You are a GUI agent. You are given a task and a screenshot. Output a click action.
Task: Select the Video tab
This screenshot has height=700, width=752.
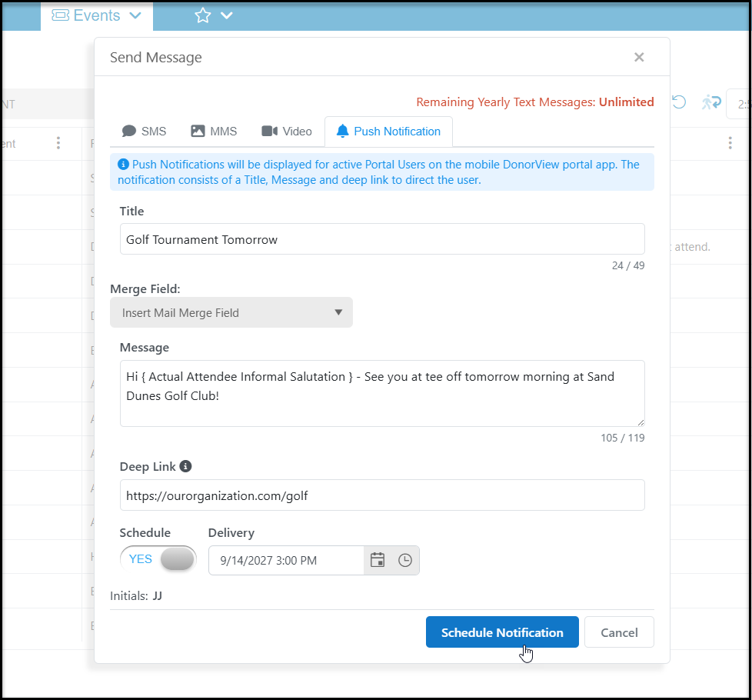(x=287, y=132)
